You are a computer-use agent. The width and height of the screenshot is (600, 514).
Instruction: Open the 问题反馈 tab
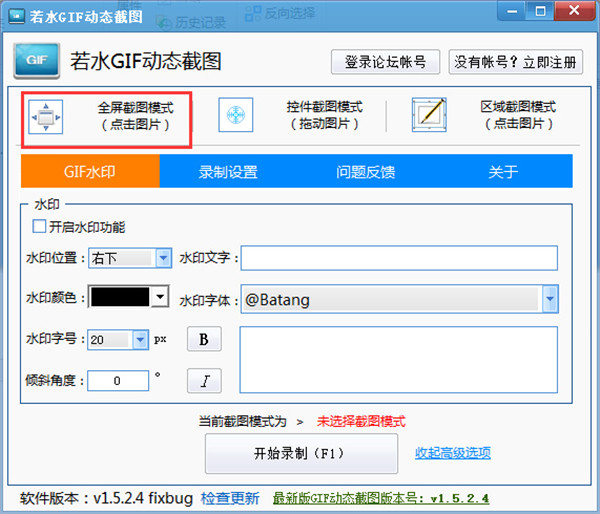click(366, 171)
